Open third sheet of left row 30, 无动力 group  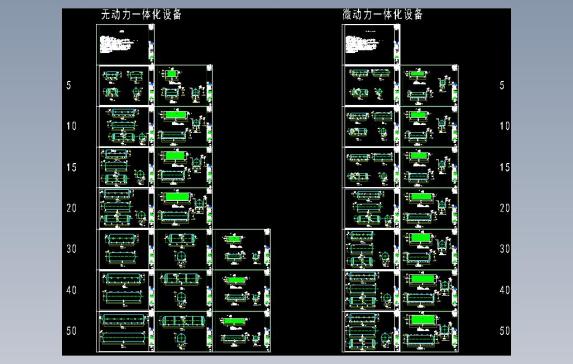[x=242, y=250]
